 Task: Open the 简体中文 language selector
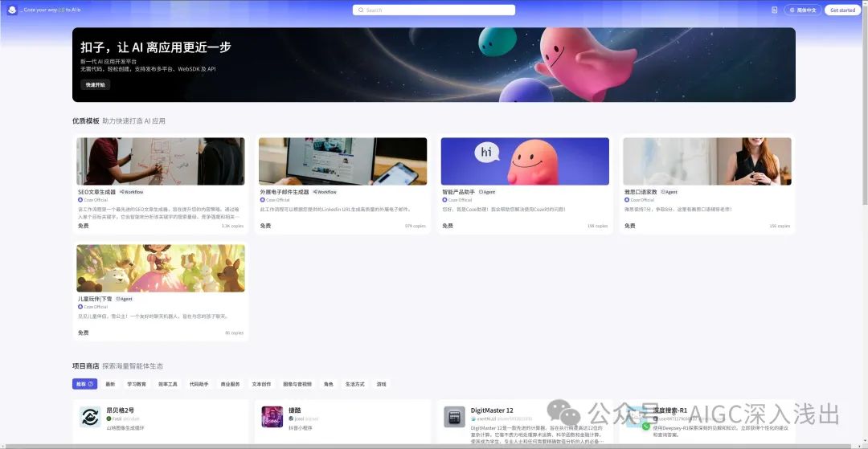click(803, 10)
